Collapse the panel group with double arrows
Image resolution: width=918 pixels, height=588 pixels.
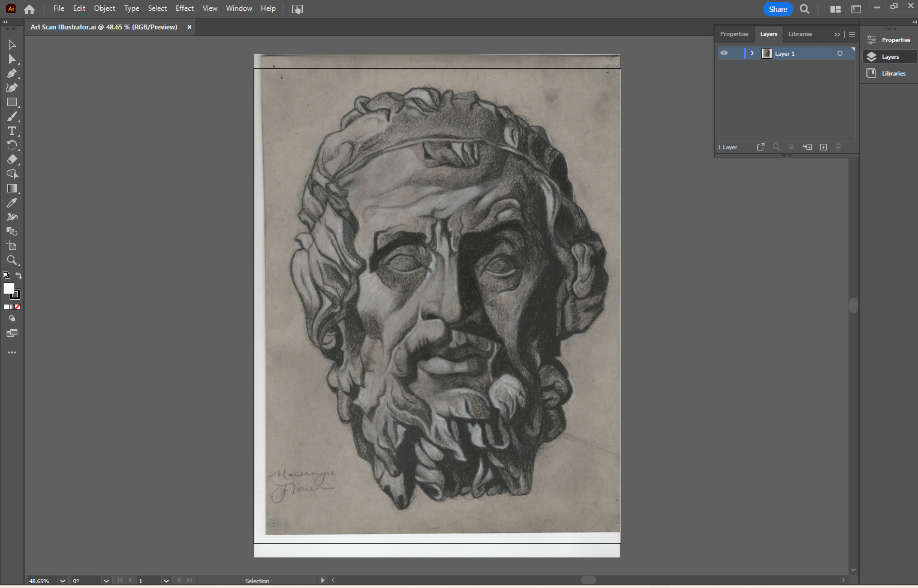837,34
